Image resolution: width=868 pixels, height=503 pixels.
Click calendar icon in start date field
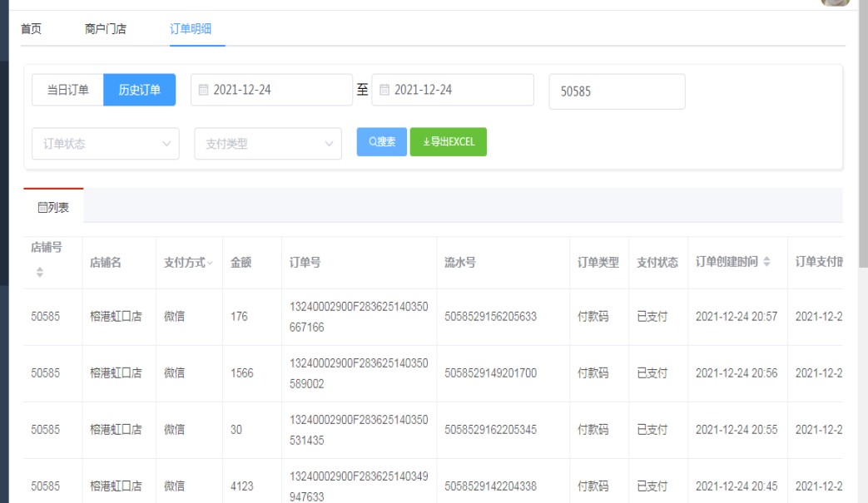tap(203, 91)
